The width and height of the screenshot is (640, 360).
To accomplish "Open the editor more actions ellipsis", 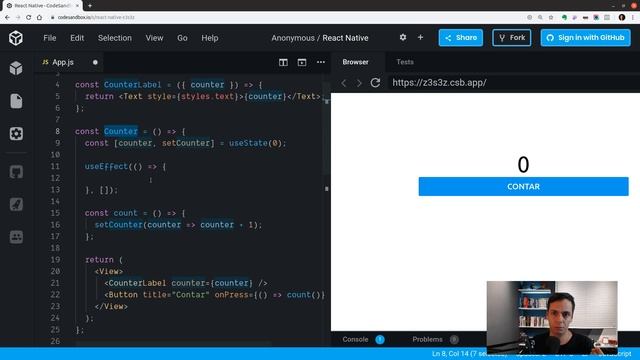I will pos(321,62).
